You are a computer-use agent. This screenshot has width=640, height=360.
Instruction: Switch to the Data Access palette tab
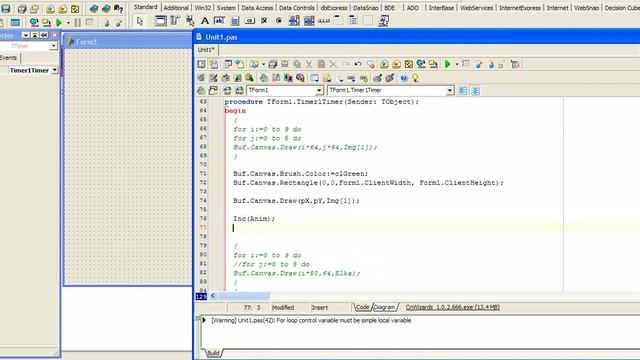pos(257,8)
